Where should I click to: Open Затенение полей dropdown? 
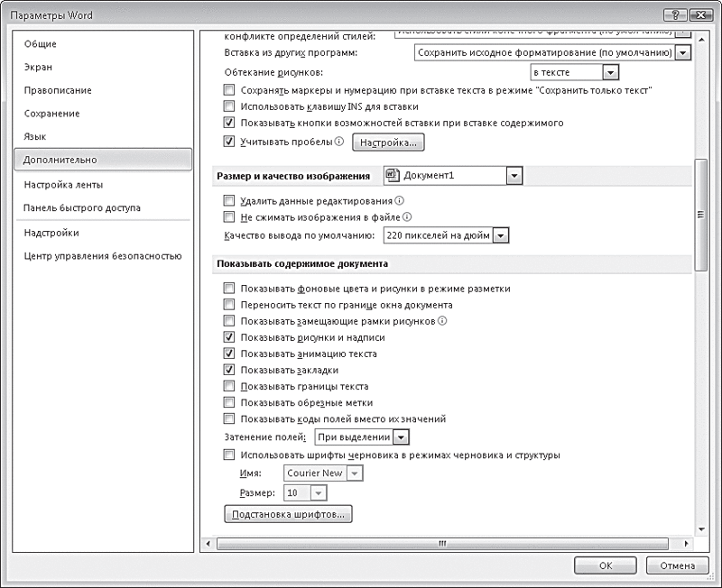(x=401, y=437)
